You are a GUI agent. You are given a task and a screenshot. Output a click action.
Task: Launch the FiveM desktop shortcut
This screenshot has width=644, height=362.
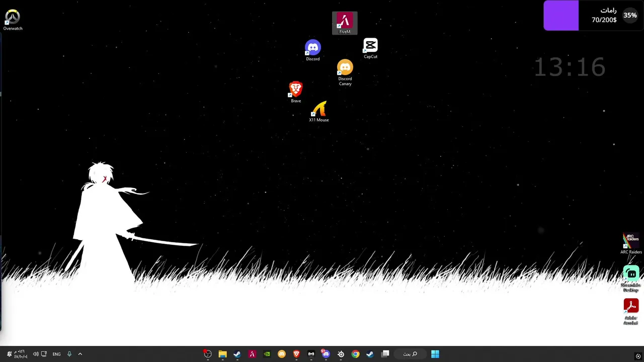coord(345,23)
